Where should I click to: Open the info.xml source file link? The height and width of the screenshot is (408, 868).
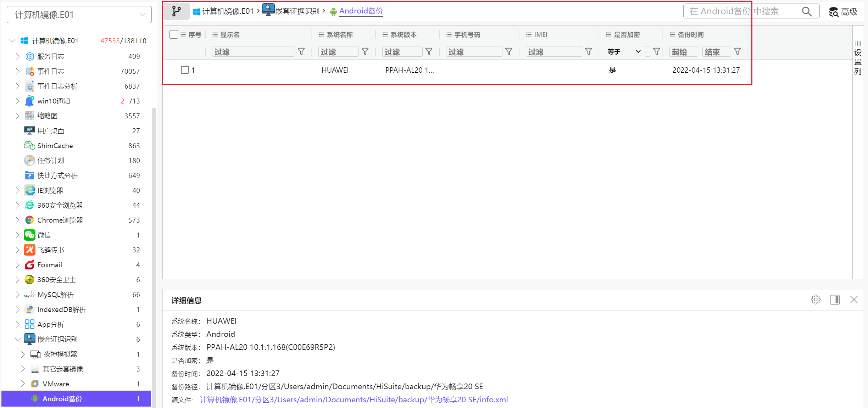(x=354, y=399)
